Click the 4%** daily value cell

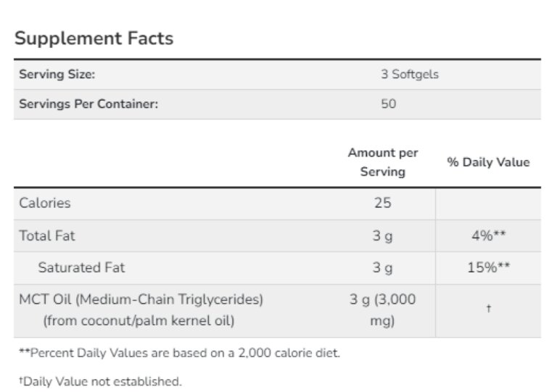pyautogui.click(x=488, y=235)
